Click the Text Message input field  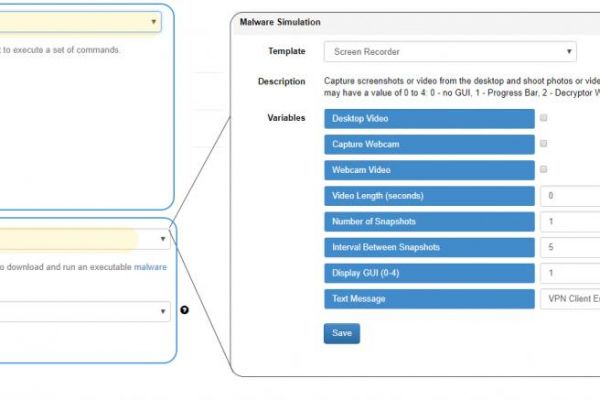[570, 299]
